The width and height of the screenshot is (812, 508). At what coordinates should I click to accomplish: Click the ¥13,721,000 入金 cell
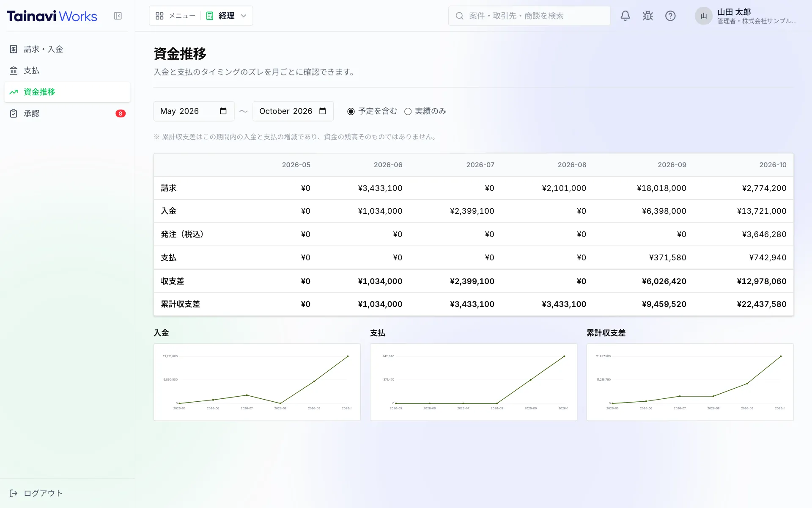coord(761,211)
